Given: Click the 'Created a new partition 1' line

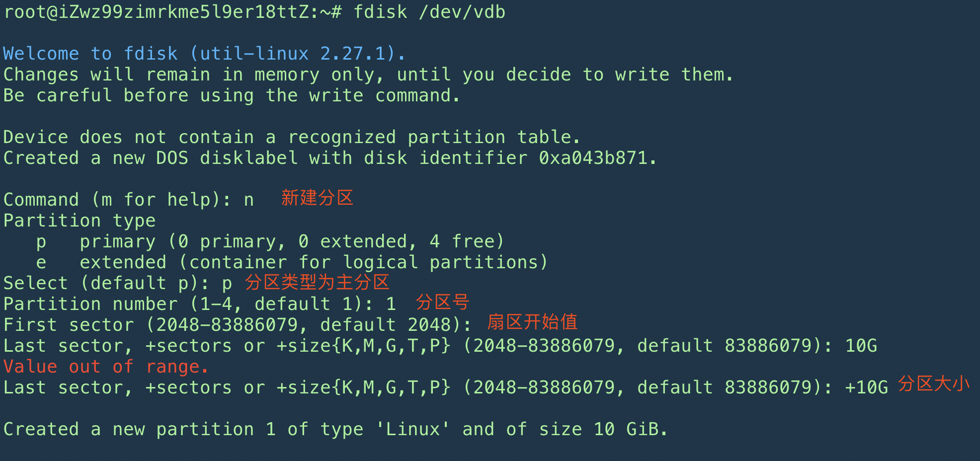Looking at the screenshot, I should (335, 429).
